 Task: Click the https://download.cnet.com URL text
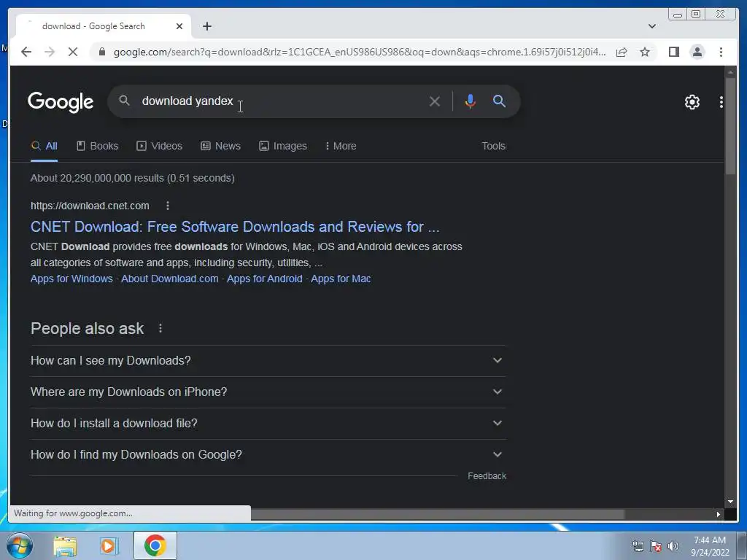click(90, 206)
